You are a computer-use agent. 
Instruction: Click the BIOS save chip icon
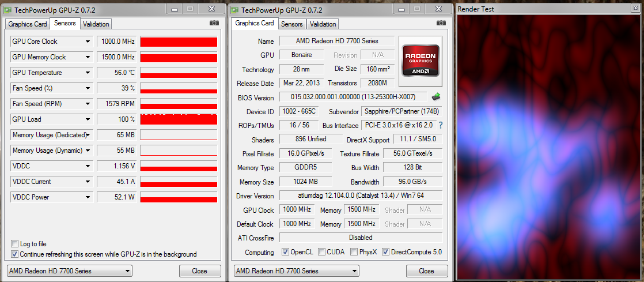coord(436,97)
